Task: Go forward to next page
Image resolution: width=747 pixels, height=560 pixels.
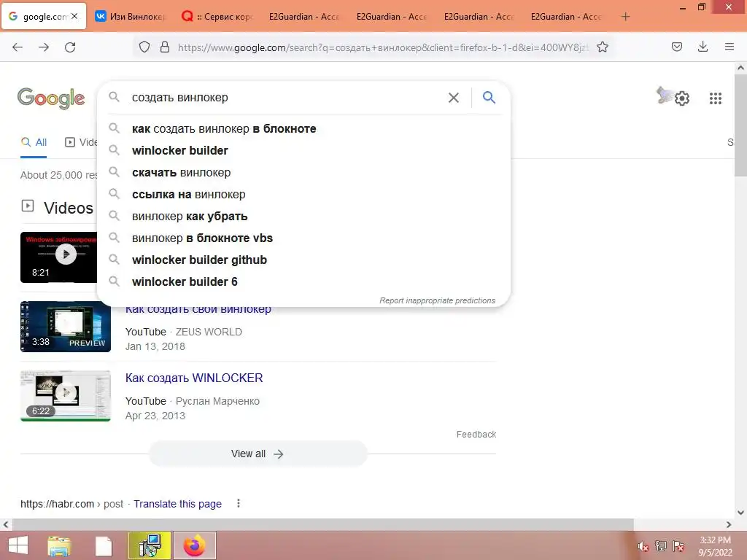Action: tap(44, 47)
